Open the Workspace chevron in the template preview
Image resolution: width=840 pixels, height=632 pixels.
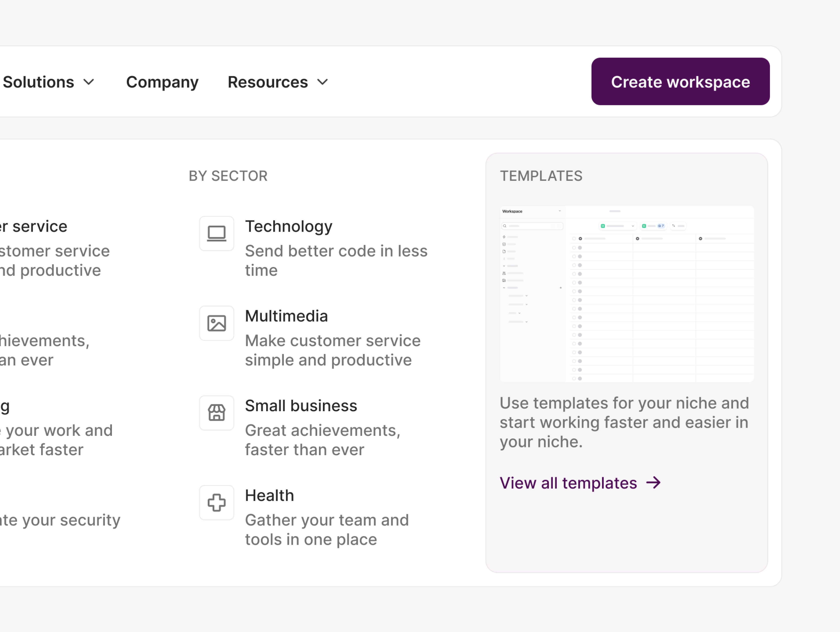pos(560,211)
